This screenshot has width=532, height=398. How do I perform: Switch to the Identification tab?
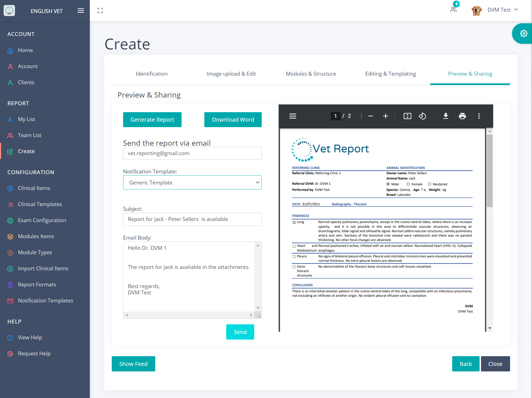(151, 74)
